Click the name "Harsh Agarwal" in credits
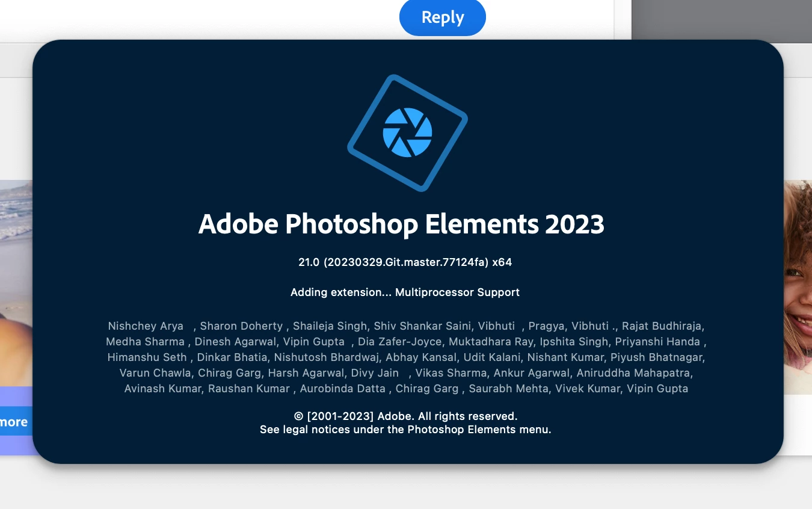The width and height of the screenshot is (812, 509). (x=306, y=373)
